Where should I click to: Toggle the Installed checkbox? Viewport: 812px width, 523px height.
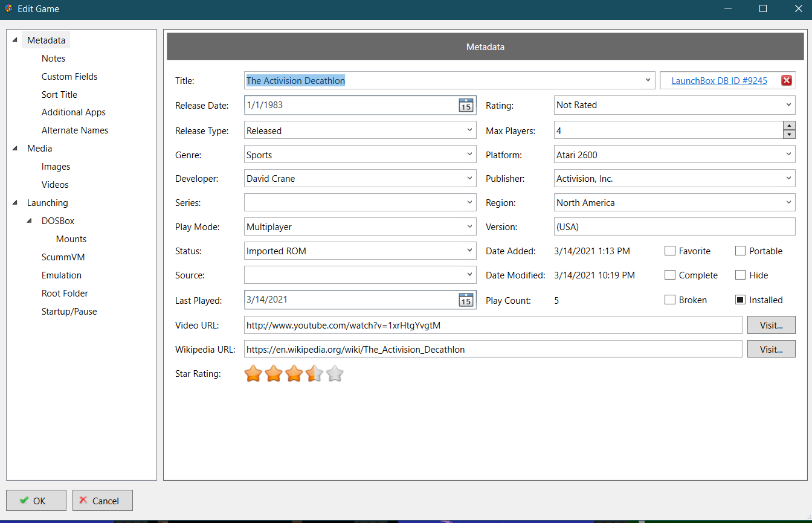tap(740, 300)
